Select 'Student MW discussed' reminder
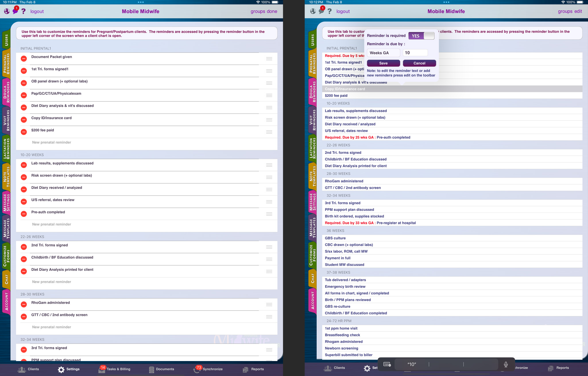 pyautogui.click(x=452, y=265)
